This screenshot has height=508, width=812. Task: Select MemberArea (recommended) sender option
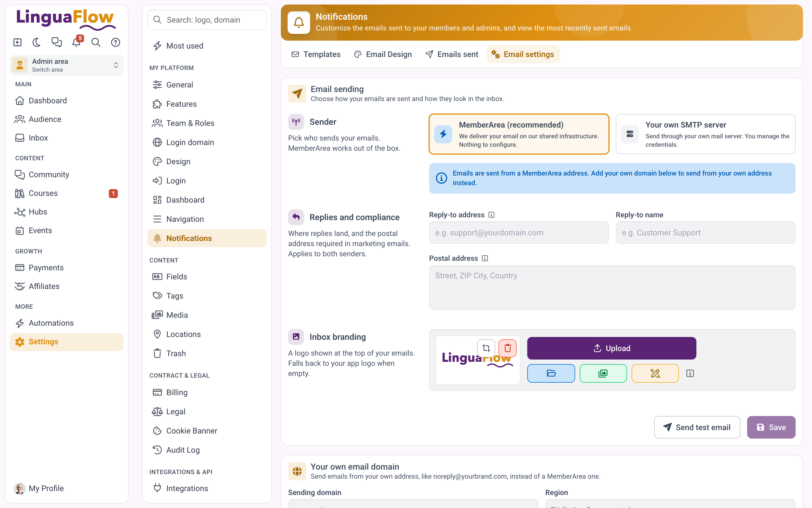point(519,134)
